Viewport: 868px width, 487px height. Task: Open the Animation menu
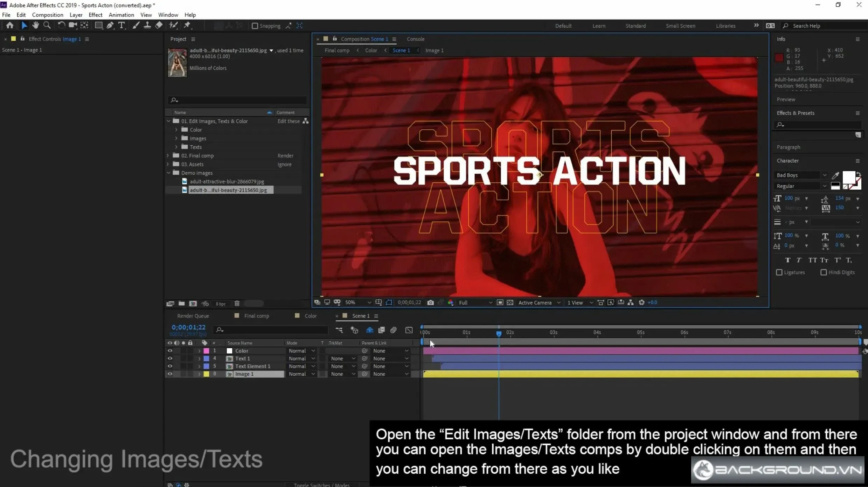121,15
